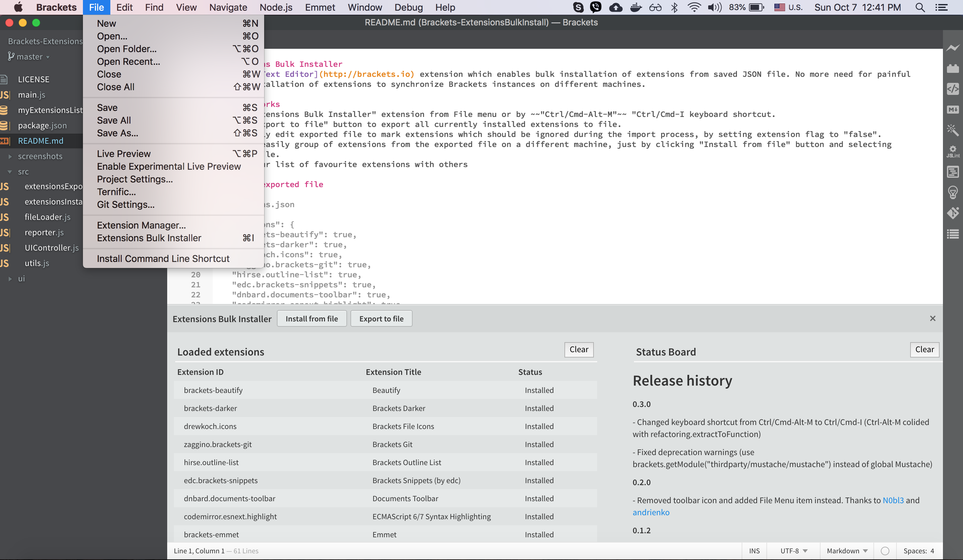Select the brackets-emmet row in extensions table
The image size is (963, 560).
[385, 534]
